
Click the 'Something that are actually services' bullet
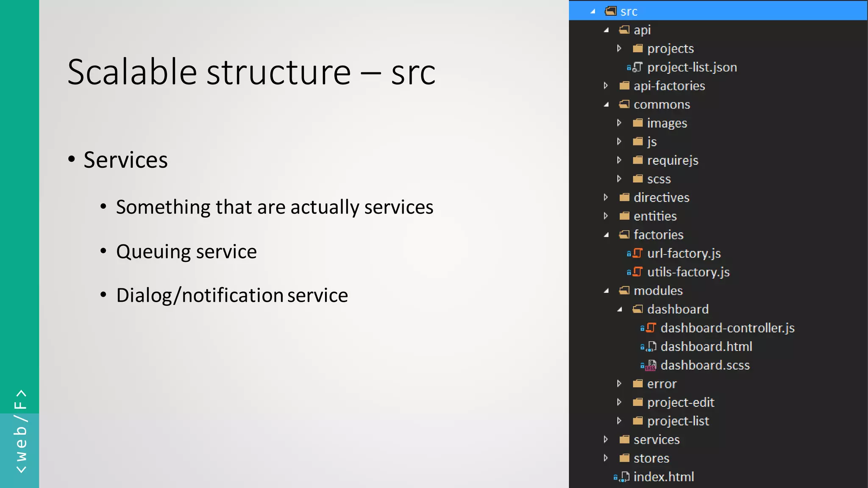pyautogui.click(x=275, y=207)
